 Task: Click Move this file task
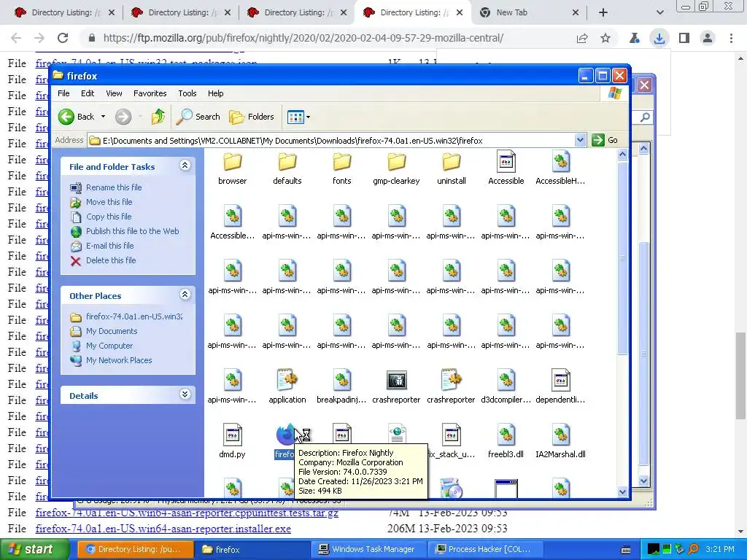click(x=109, y=202)
